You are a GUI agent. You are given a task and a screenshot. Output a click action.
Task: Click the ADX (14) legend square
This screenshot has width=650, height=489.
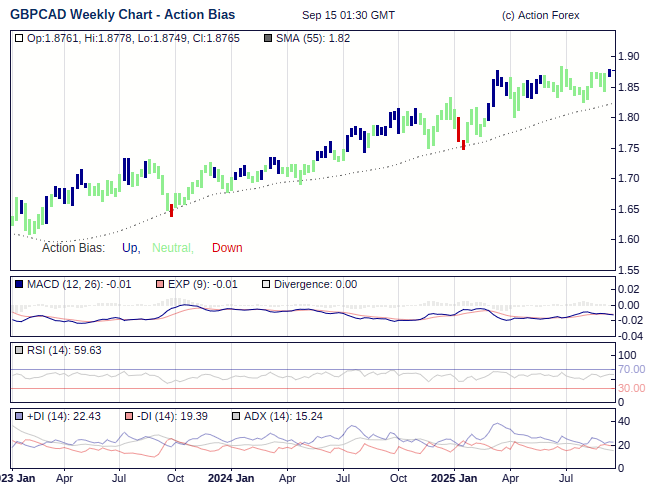point(236,416)
